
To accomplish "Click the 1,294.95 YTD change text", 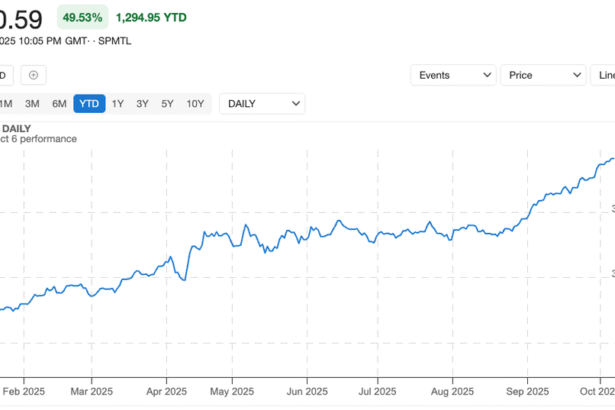I will (150, 17).
